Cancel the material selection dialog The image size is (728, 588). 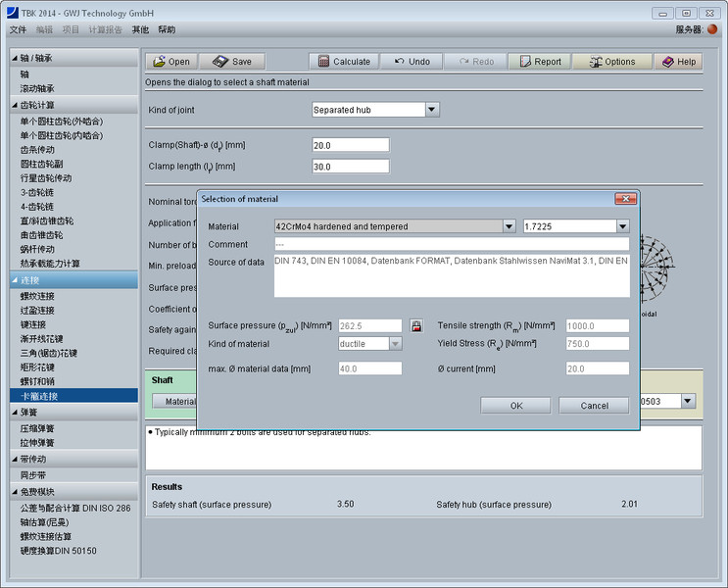click(594, 405)
